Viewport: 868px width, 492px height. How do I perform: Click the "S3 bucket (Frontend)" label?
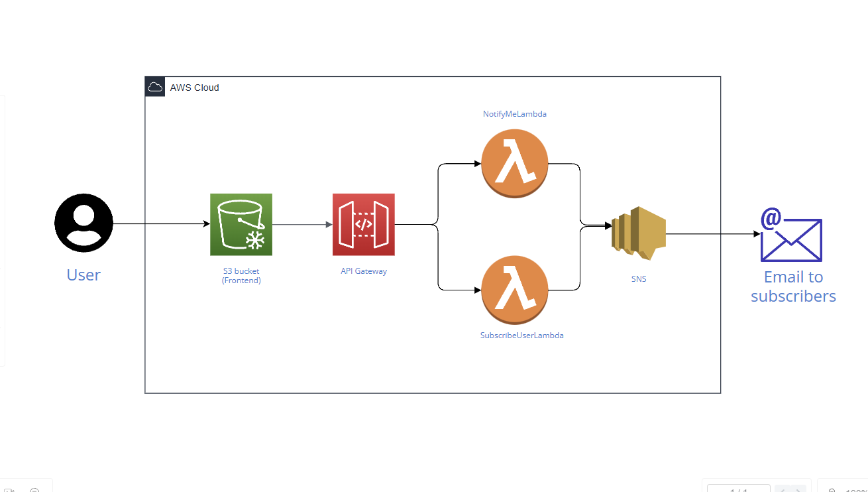pyautogui.click(x=241, y=276)
